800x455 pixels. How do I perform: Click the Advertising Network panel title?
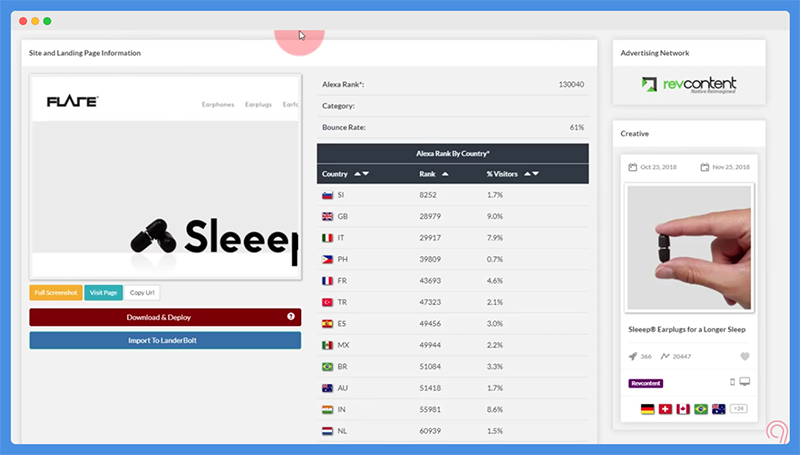(x=655, y=53)
